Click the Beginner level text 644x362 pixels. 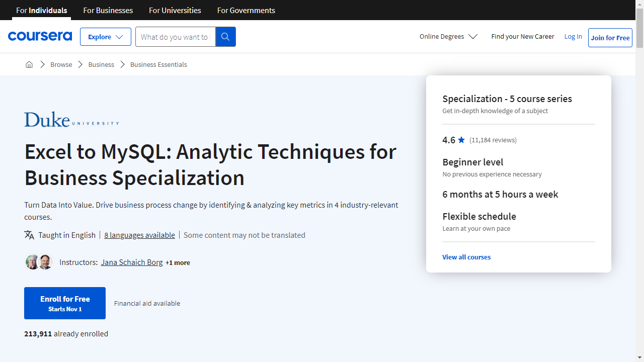coord(473,162)
